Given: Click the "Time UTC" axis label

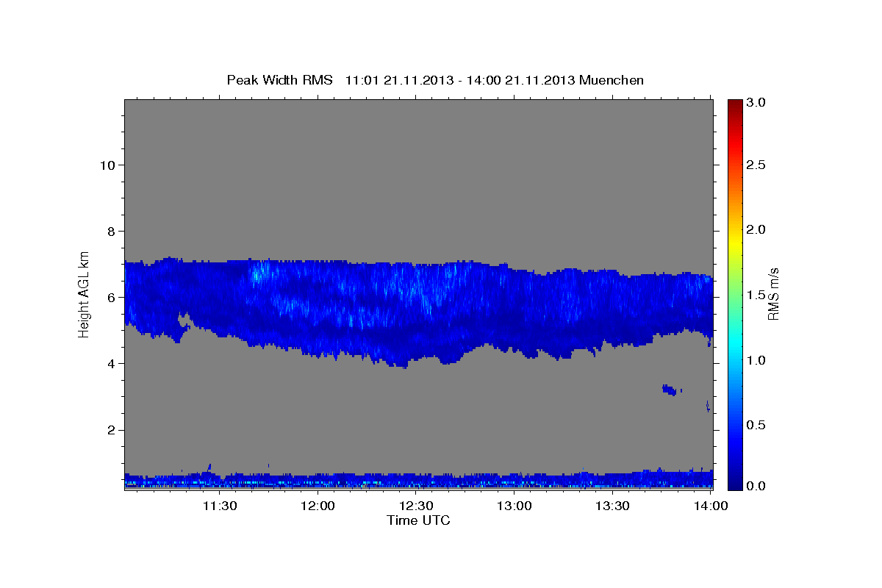Looking at the screenshot, I should pyautogui.click(x=418, y=520).
